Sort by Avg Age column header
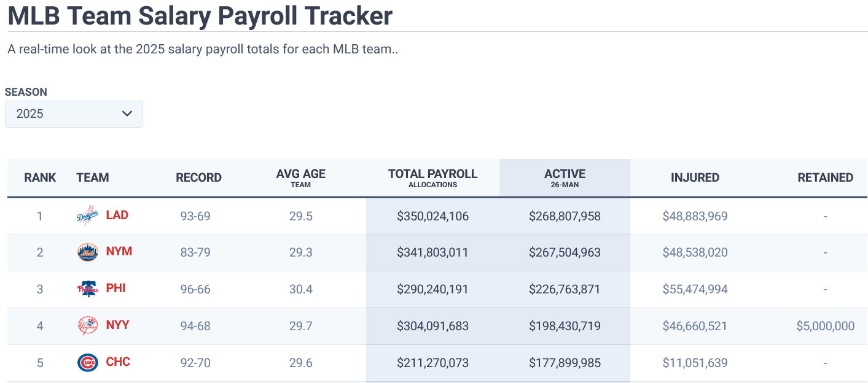 coord(301,178)
